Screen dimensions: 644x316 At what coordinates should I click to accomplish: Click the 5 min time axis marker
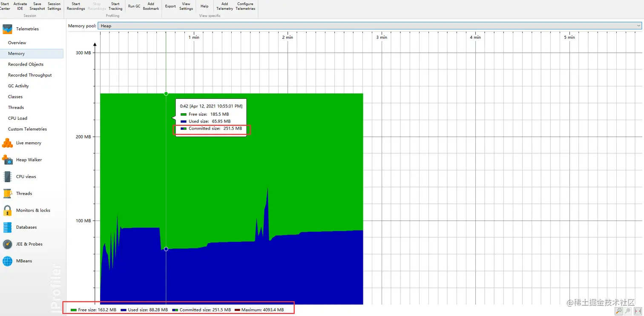coord(569,37)
